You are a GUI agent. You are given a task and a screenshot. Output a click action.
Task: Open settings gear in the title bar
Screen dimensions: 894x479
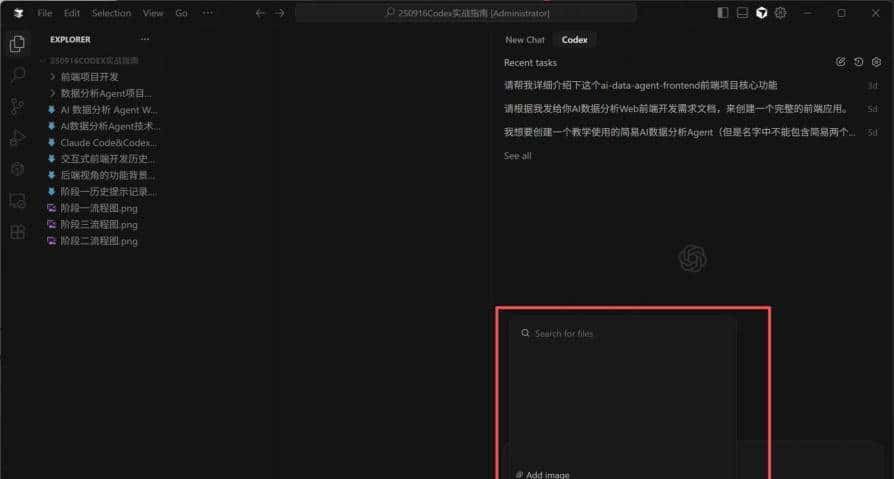coord(781,13)
